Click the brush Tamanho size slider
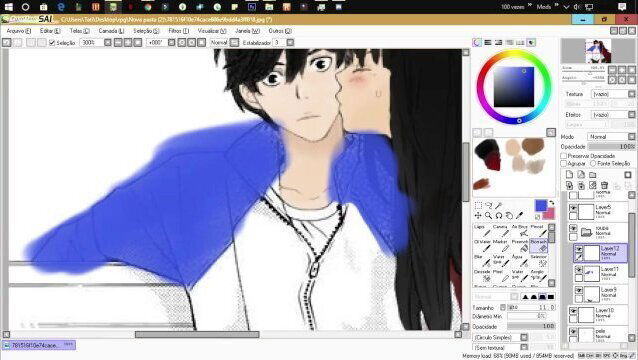 click(531, 308)
